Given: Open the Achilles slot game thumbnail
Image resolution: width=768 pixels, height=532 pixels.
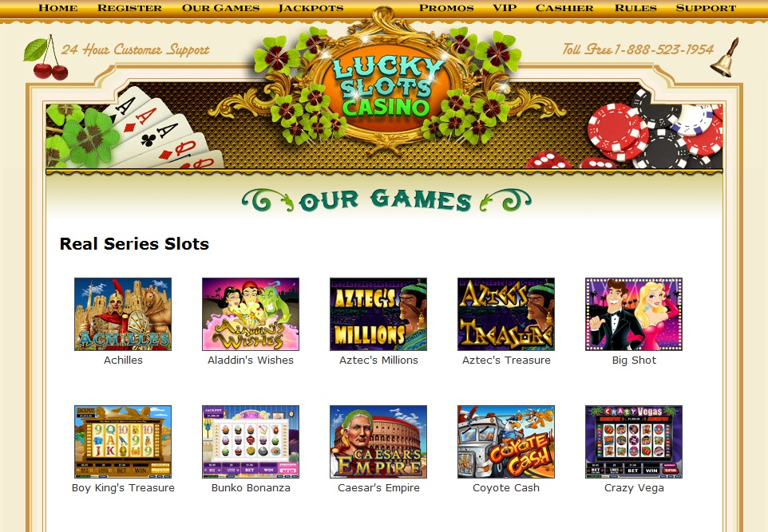Looking at the screenshot, I should click(x=123, y=314).
